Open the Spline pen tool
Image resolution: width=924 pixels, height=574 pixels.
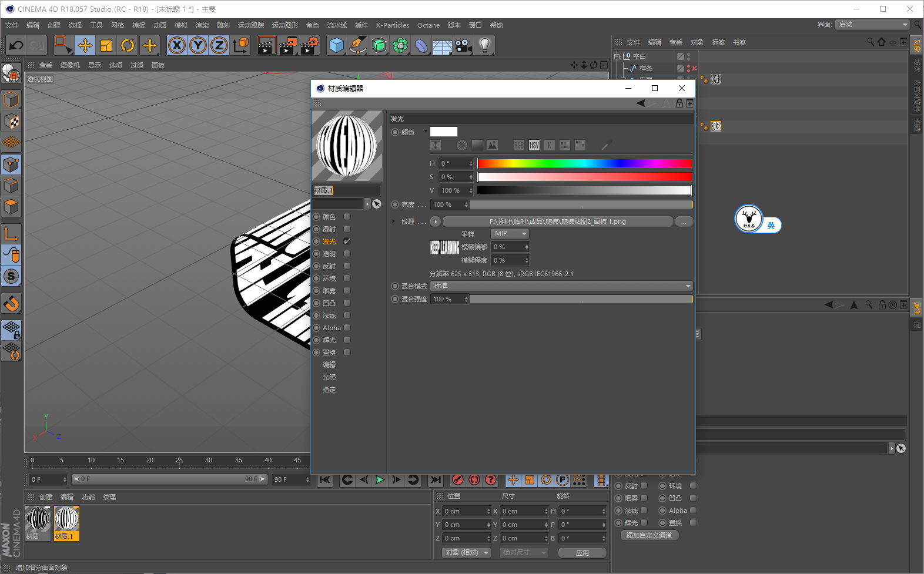coord(358,45)
